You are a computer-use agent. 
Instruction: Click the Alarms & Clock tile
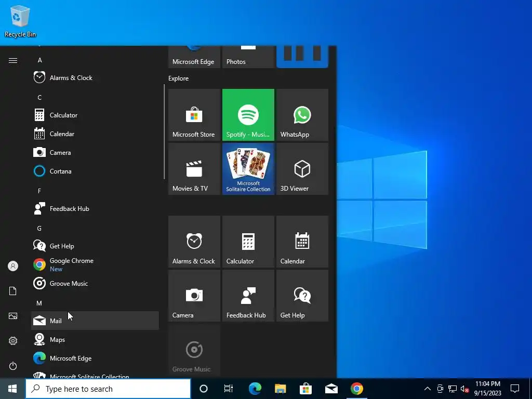[x=194, y=242]
